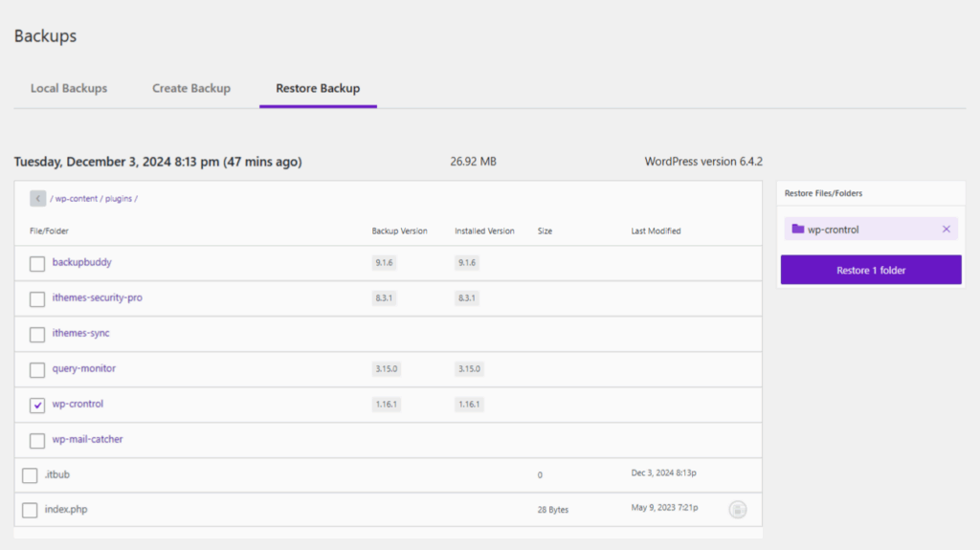Image resolution: width=980 pixels, height=550 pixels.
Task: Switch to the Local Backups tab
Action: coord(69,88)
